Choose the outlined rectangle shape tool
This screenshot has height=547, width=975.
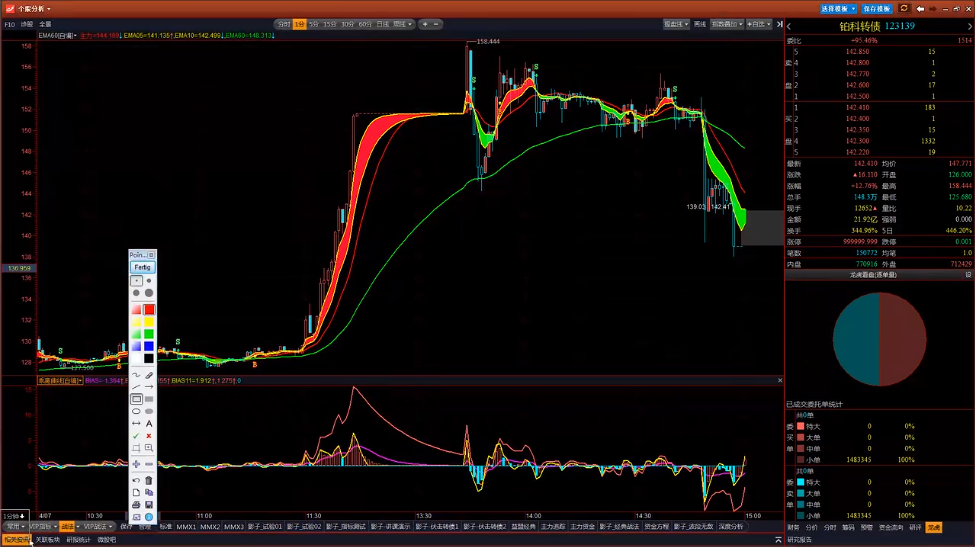pos(136,399)
